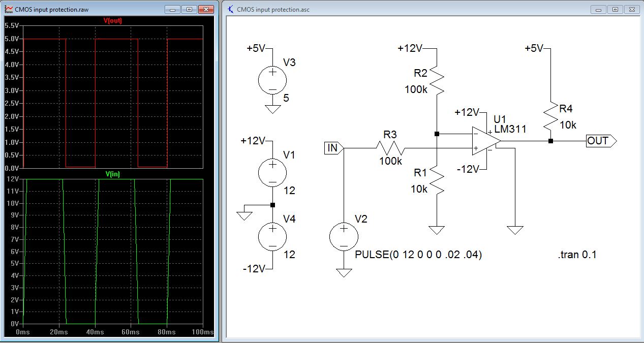Click the LM311 comparator symbol U1

click(483, 141)
